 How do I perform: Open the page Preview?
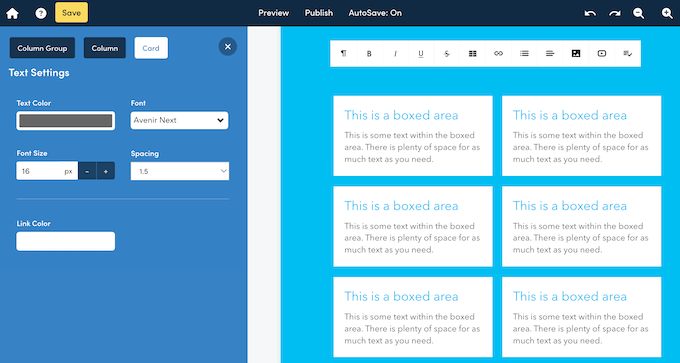[274, 13]
